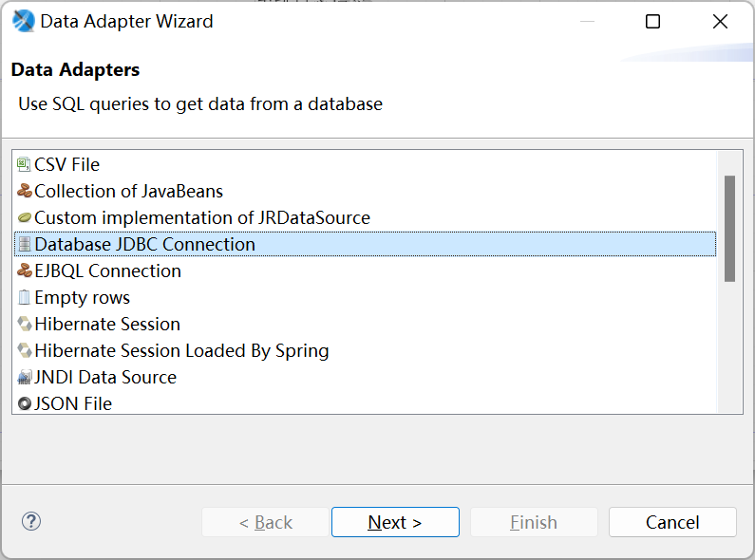Click the Back button
This screenshot has width=755, height=560.
[x=265, y=522]
